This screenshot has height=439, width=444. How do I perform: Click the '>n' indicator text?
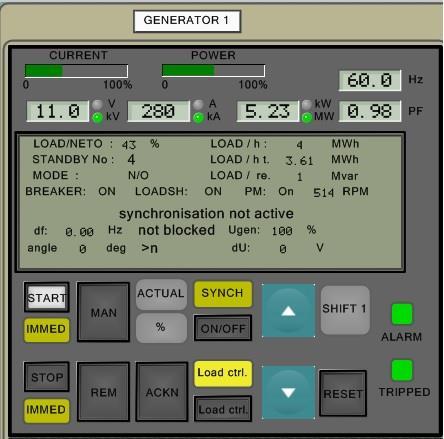click(150, 248)
